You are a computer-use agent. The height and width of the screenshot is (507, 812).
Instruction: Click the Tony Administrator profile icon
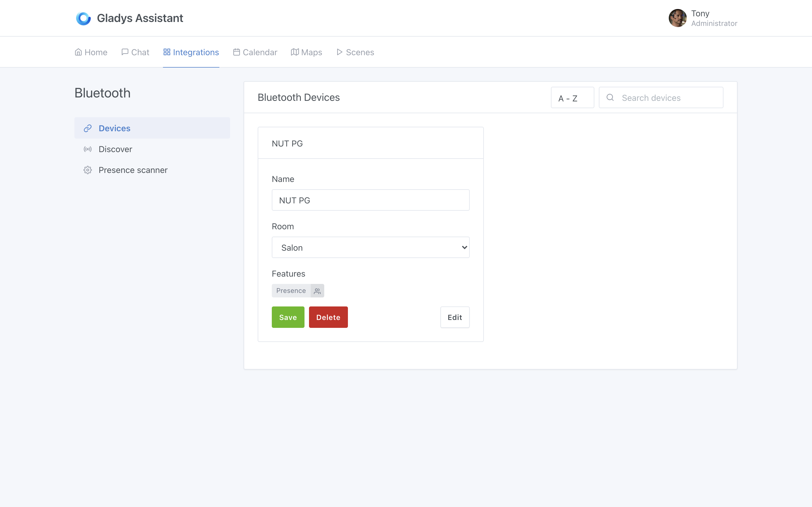[678, 18]
